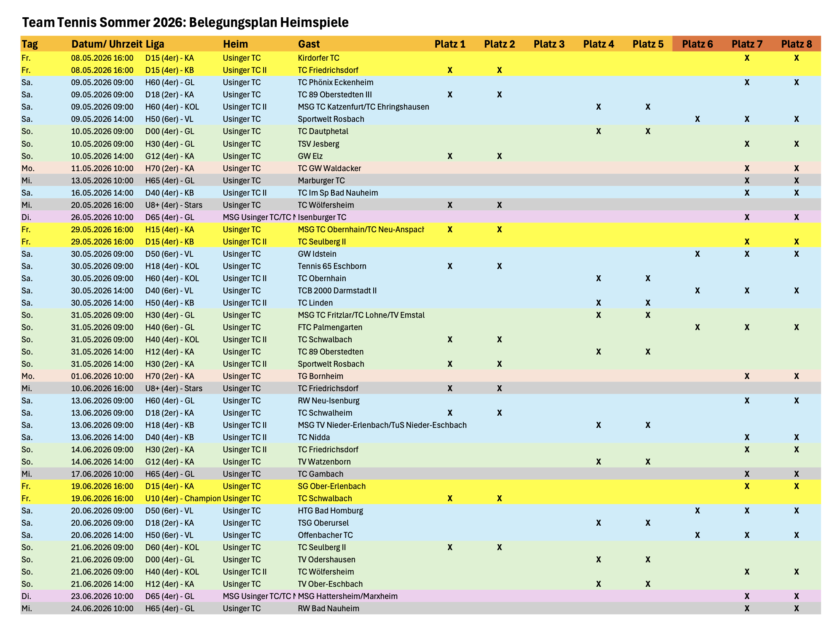The image size is (840, 634).
Task: Click league cell 'D60 (4er) - KOL'
Action: coord(172,547)
